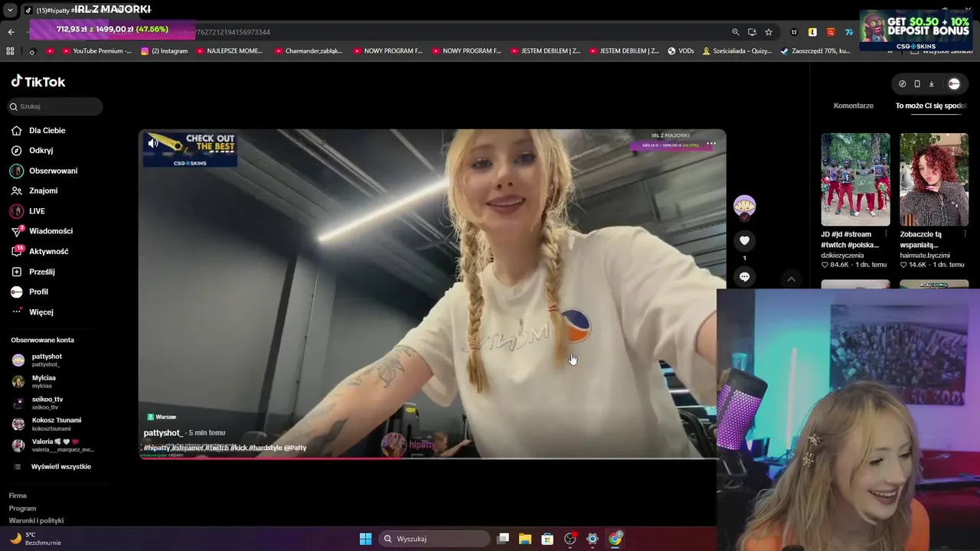Open Profil page
The height and width of the screenshot is (551, 980).
[38, 292]
